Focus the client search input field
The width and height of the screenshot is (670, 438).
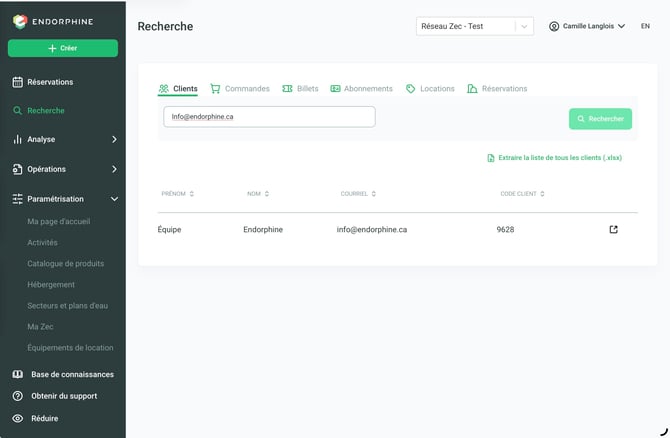[x=269, y=117]
